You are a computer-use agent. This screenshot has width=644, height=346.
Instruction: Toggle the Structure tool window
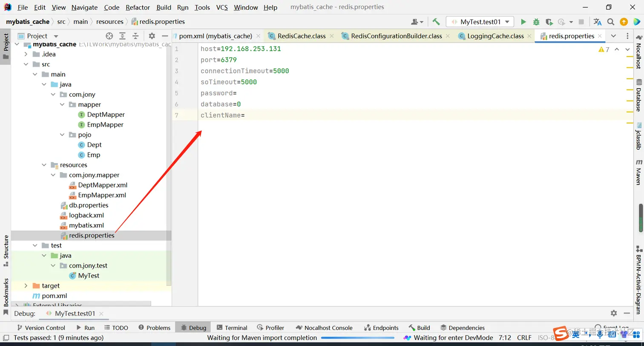(x=6, y=251)
